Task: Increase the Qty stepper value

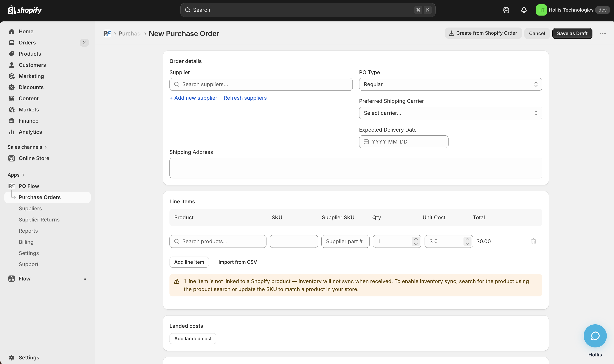Action: tap(416, 239)
